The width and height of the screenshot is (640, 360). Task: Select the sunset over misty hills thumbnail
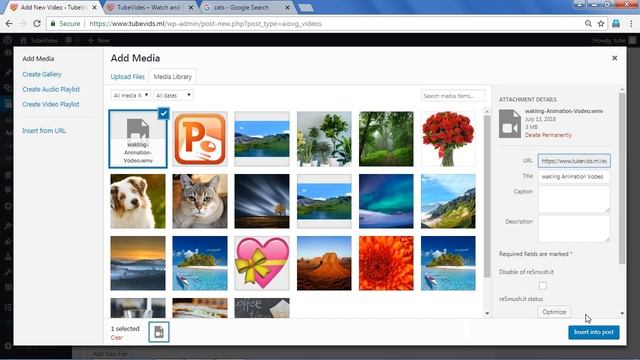point(138,263)
